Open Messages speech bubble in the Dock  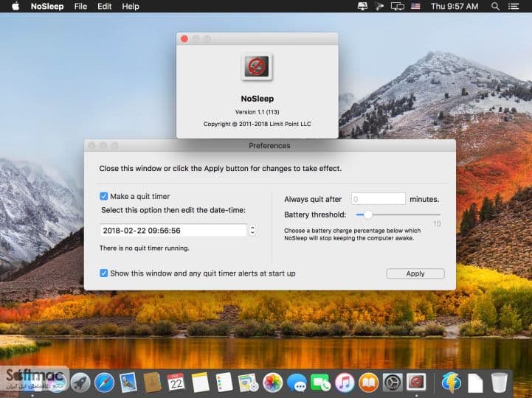[297, 383]
